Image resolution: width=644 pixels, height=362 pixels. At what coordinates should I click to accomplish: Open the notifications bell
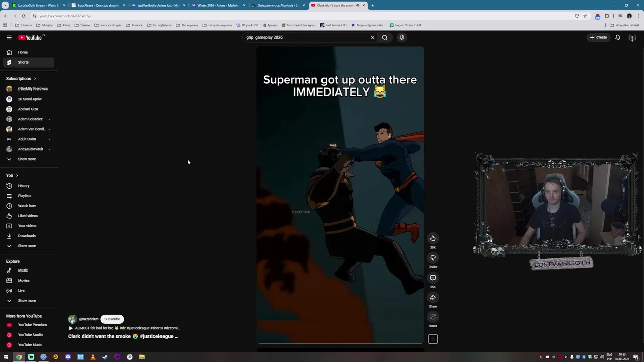[618, 37]
